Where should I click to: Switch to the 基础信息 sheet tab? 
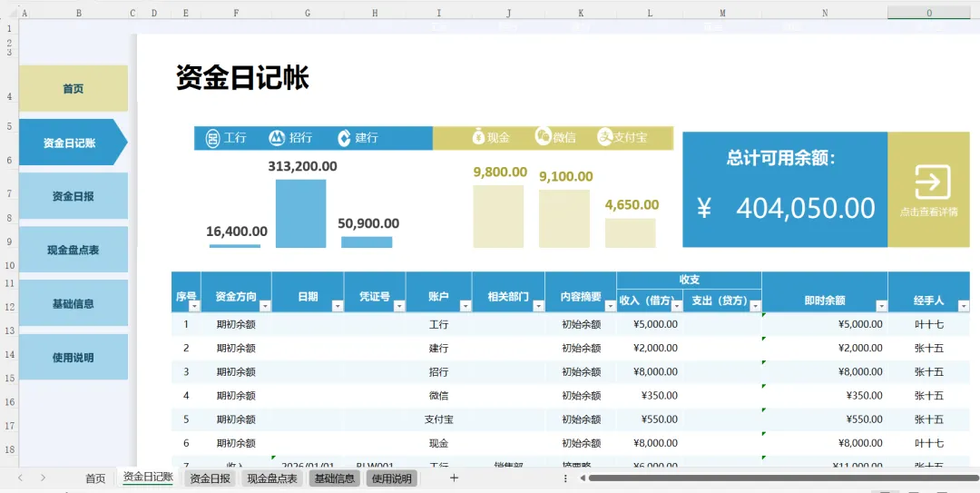(334, 478)
